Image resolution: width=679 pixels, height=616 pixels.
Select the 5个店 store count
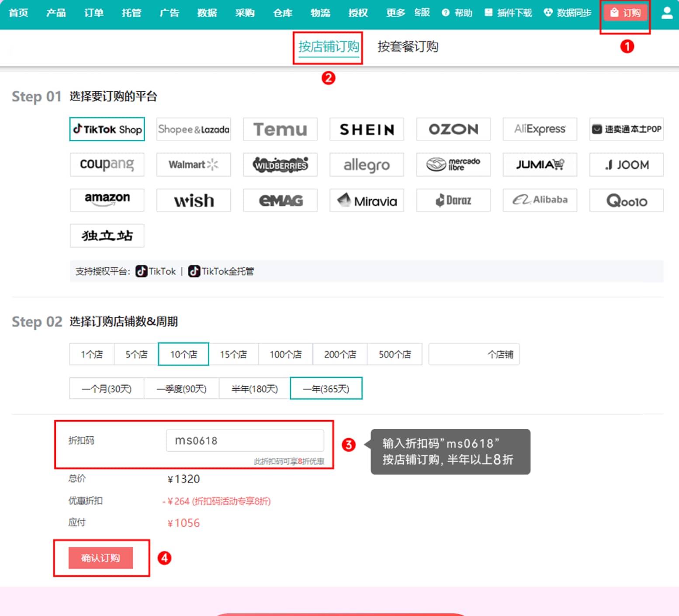136,354
